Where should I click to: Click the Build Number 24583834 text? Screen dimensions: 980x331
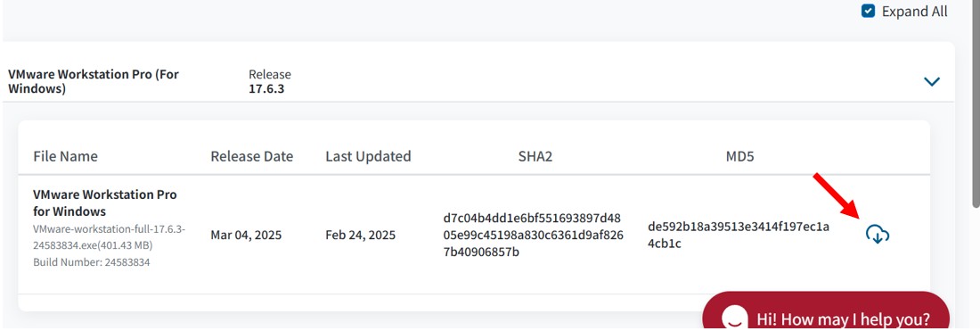(x=91, y=262)
